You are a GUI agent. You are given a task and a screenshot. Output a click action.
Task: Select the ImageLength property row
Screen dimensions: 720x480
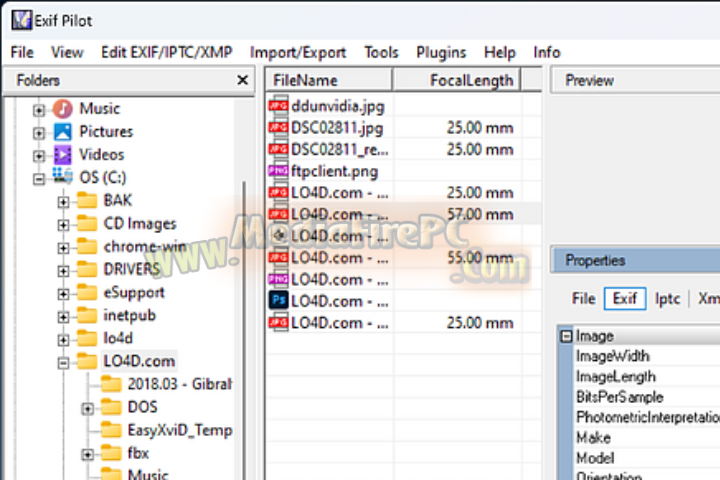coord(647,377)
